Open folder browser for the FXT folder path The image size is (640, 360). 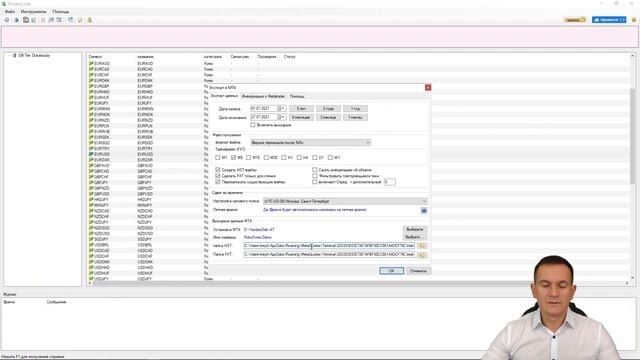point(422,255)
